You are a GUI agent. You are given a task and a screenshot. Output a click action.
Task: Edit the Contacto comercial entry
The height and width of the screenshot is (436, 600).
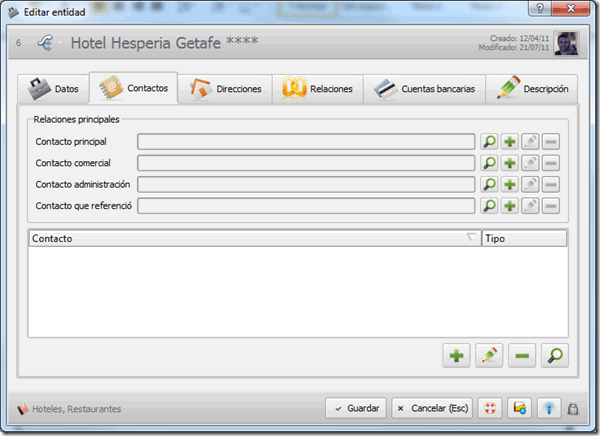530,163
